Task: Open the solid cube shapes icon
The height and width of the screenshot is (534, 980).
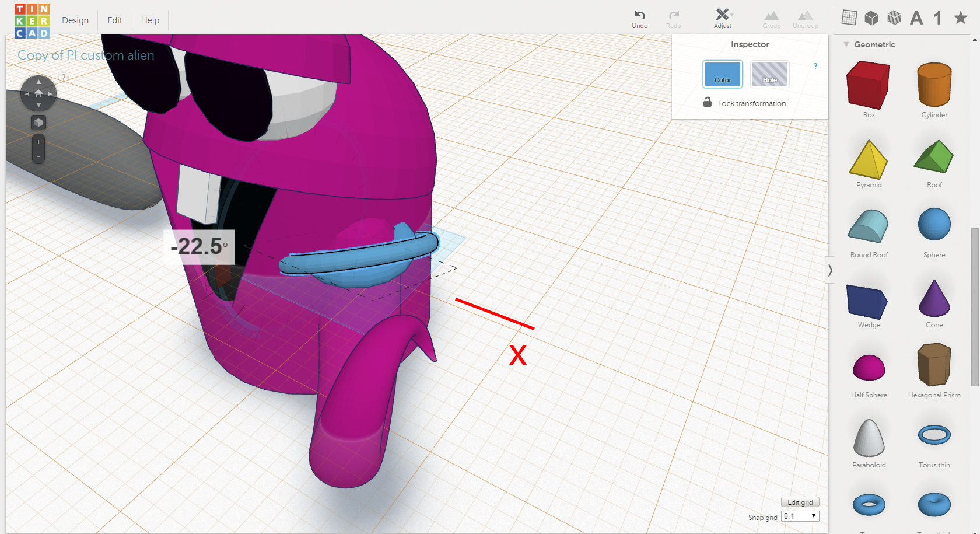Action: (871, 18)
